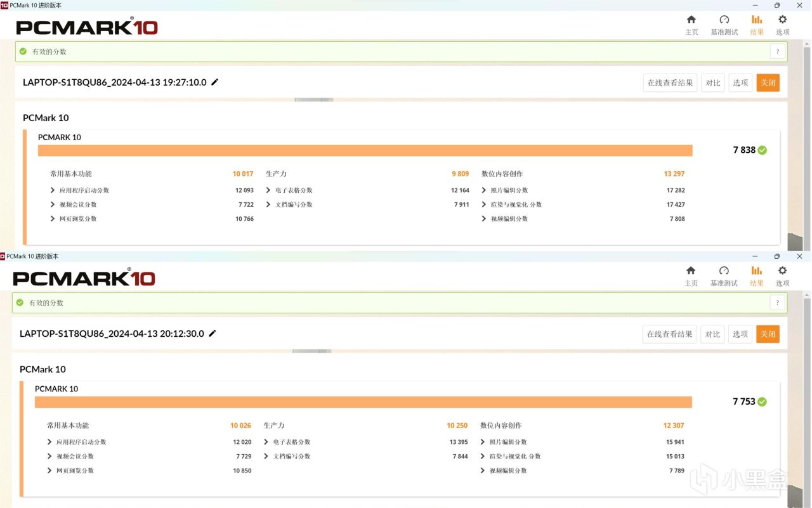812x508 pixels.
Task: Click the orange score bar for result 7 753
Action: (363, 402)
